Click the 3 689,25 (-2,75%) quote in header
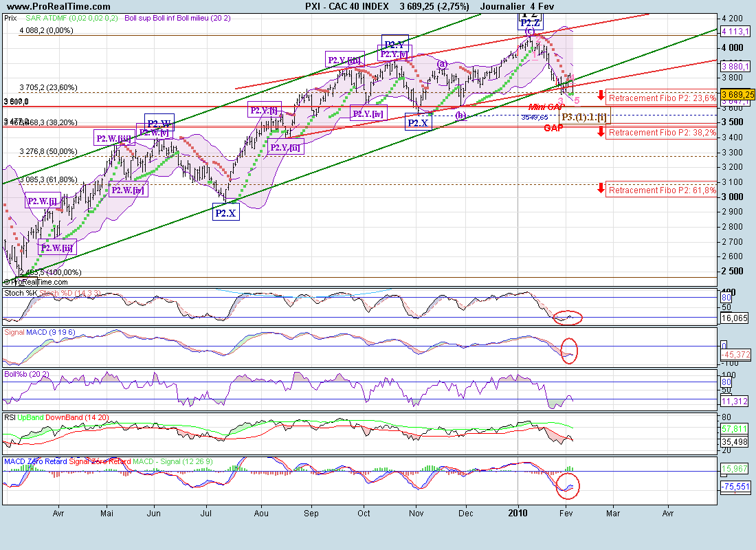Image resolution: width=756 pixels, height=550 pixels. [434, 6]
